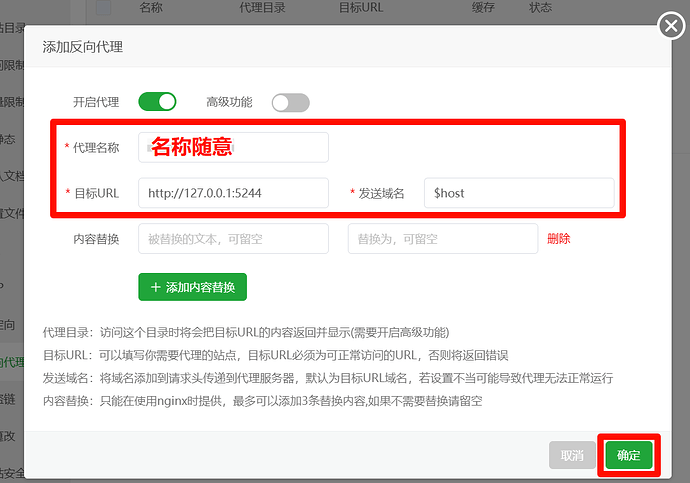
Task: Click the 状态 column header
Action: coord(540,7)
